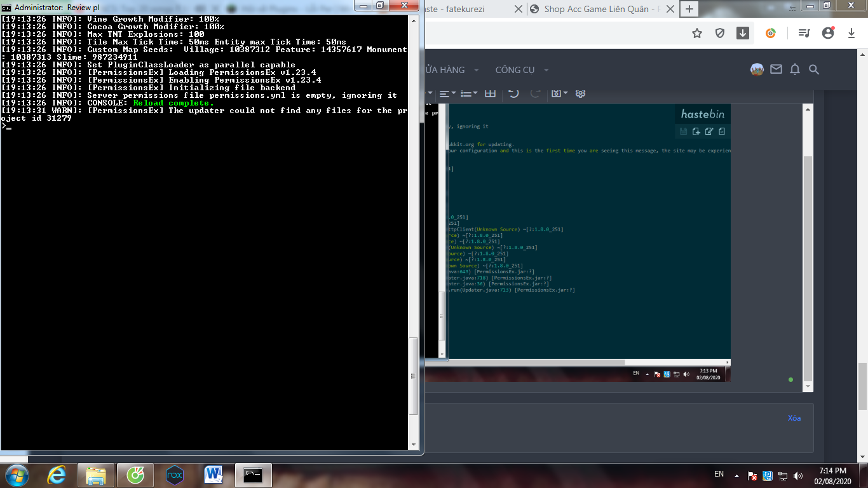Viewport: 868px width, 488px height.
Task: Open the browser profile account icon
Action: click(x=827, y=33)
